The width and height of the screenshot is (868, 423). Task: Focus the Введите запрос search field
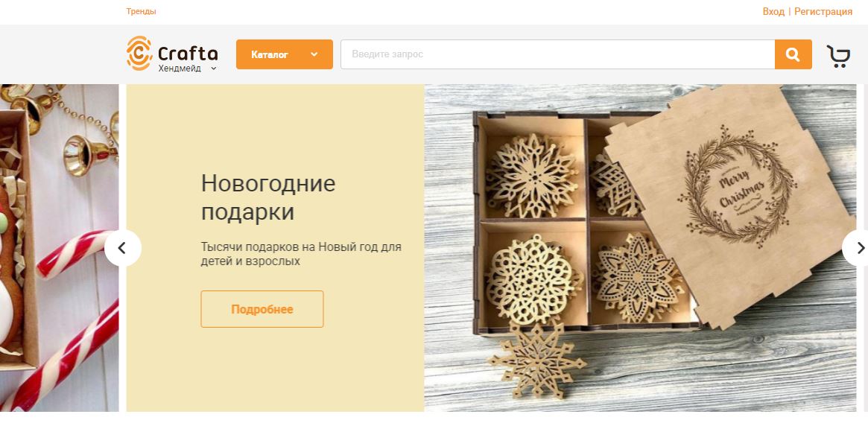pyautogui.click(x=557, y=54)
